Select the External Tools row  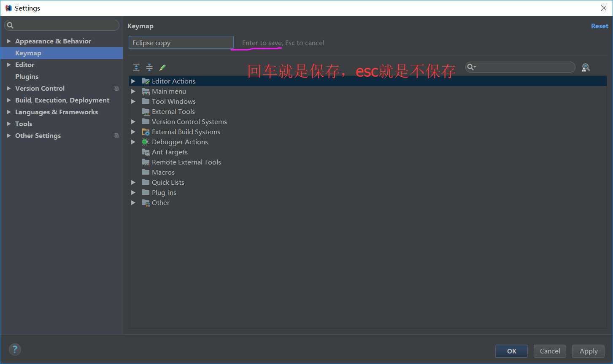[367, 111]
